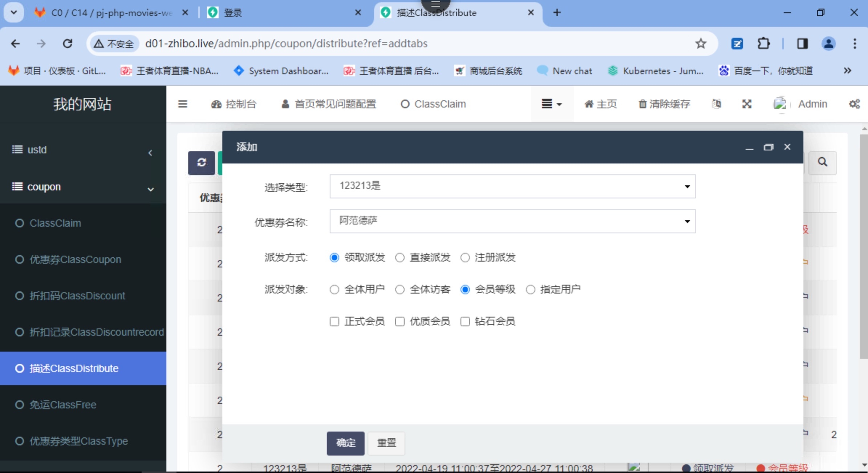Select 直接派发 radio option
The height and width of the screenshot is (473, 868).
point(400,258)
